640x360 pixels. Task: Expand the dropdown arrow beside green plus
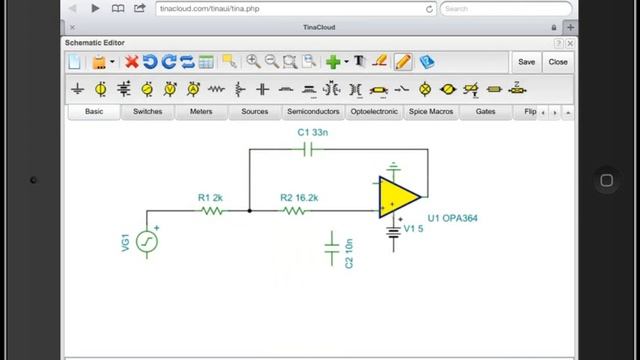pyautogui.click(x=346, y=62)
